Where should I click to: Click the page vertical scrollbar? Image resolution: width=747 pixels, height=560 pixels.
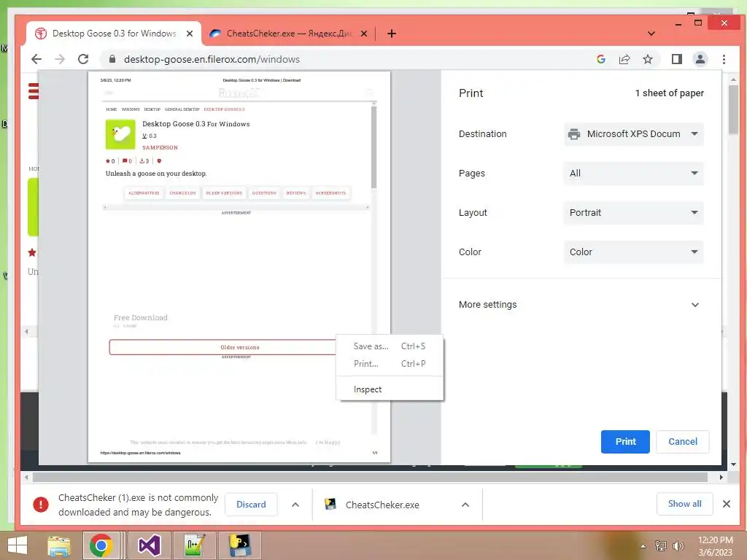(733, 109)
